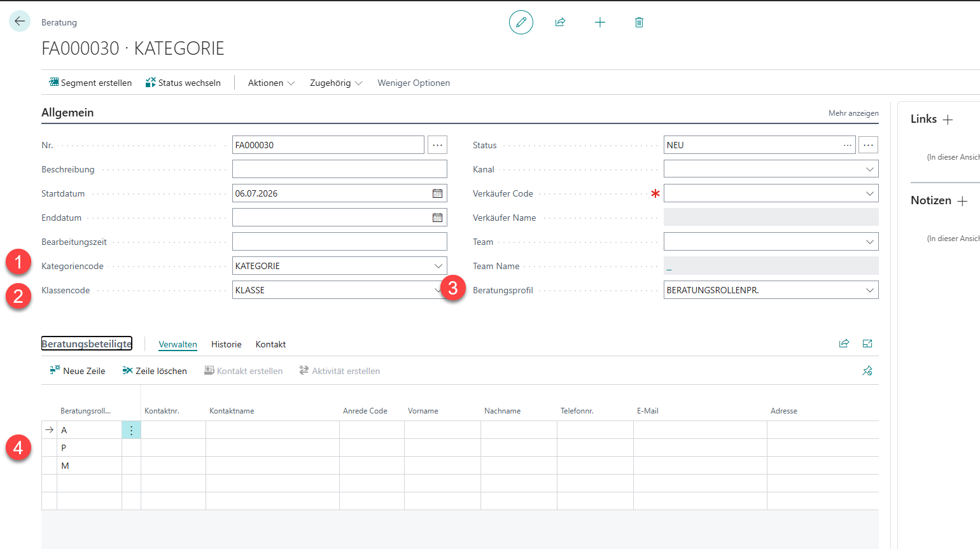980x549 pixels.
Task: Expand the Beratungsbeteiligte part to full screen
Action: pyautogui.click(x=867, y=344)
